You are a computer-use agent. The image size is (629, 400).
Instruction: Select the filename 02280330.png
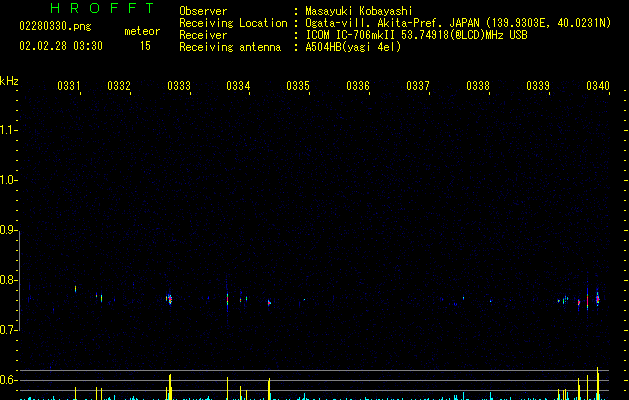(x=55, y=26)
